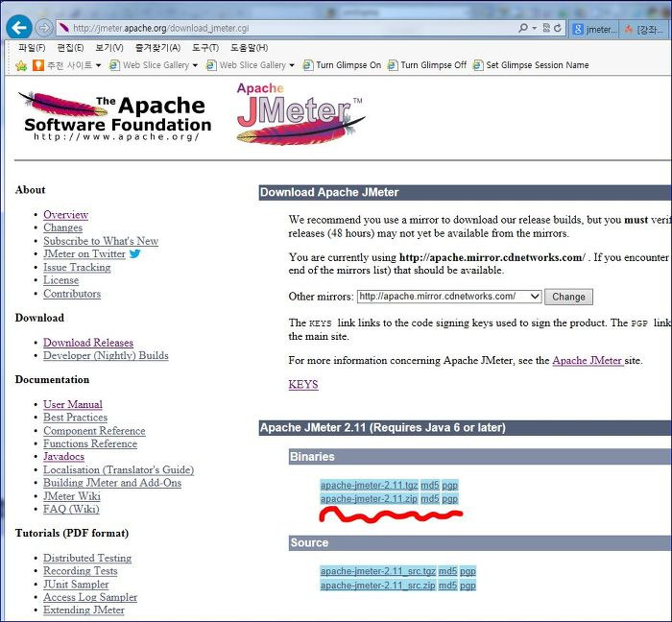Screen dimensions: 672x622
Task: Switch to the 강좌 browser tab
Action: pos(645,29)
